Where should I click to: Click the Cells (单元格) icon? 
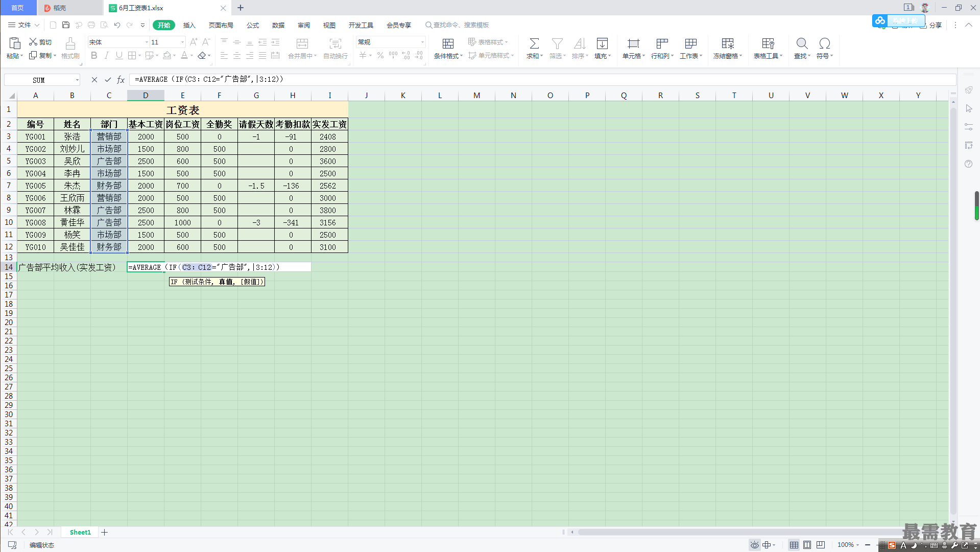[633, 44]
